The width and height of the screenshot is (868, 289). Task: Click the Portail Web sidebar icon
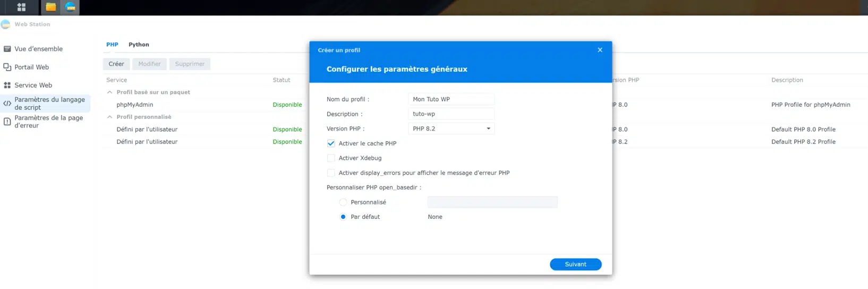pyautogui.click(x=7, y=67)
